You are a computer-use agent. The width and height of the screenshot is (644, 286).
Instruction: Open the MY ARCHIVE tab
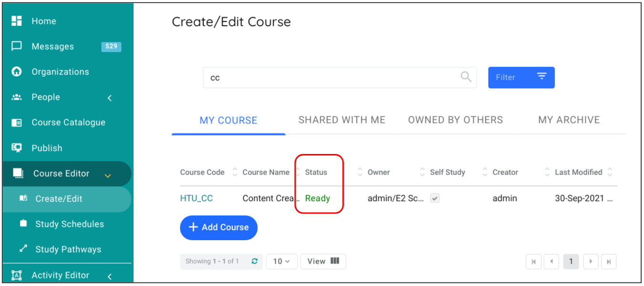(569, 120)
